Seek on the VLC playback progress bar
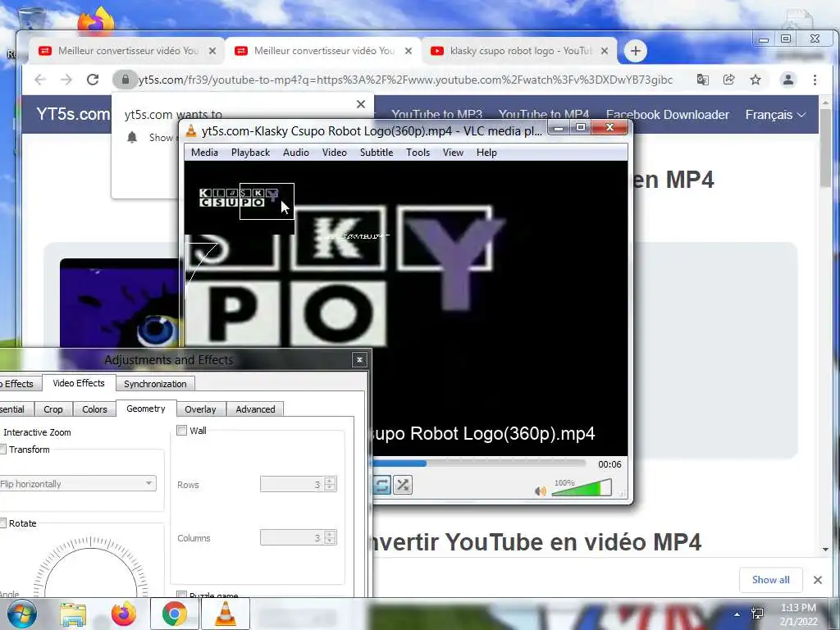The width and height of the screenshot is (840, 630). [x=479, y=463]
